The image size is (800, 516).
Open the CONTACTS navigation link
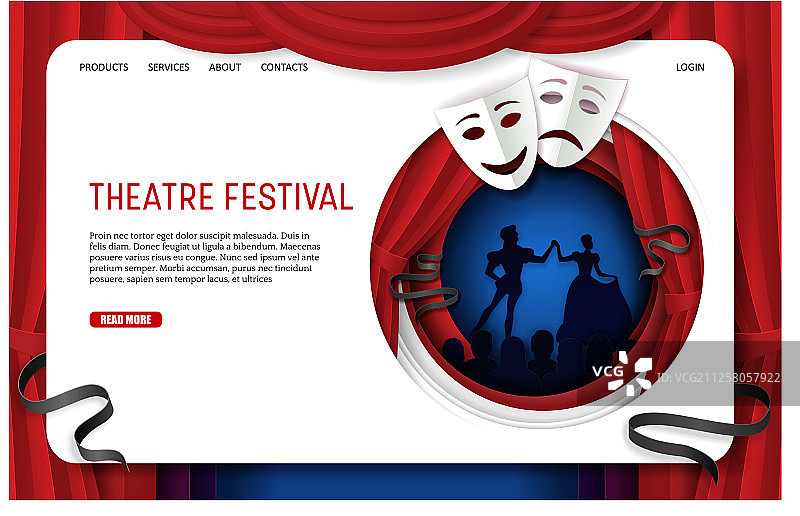(x=284, y=67)
